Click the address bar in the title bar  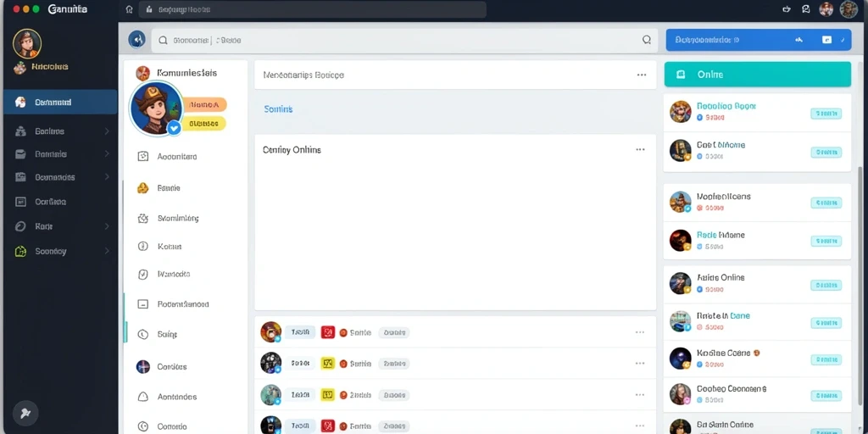click(312, 9)
